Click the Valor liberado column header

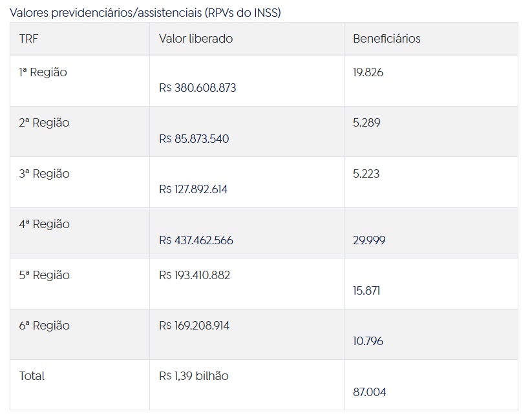click(x=196, y=39)
